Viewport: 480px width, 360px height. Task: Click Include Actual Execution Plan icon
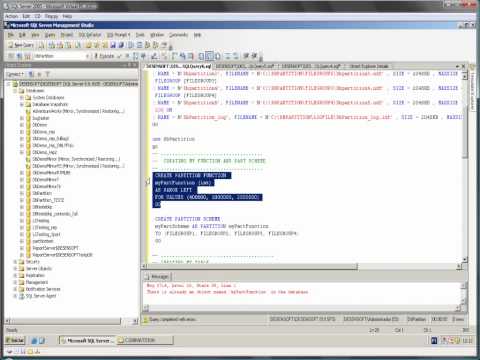coord(173,56)
